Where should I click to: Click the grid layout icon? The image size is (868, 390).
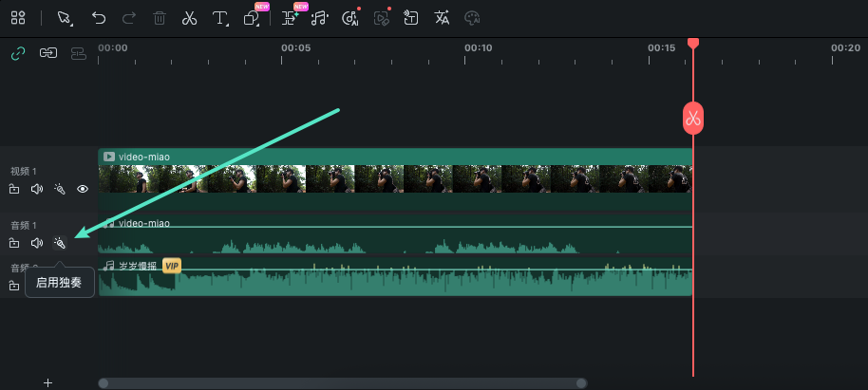18,18
